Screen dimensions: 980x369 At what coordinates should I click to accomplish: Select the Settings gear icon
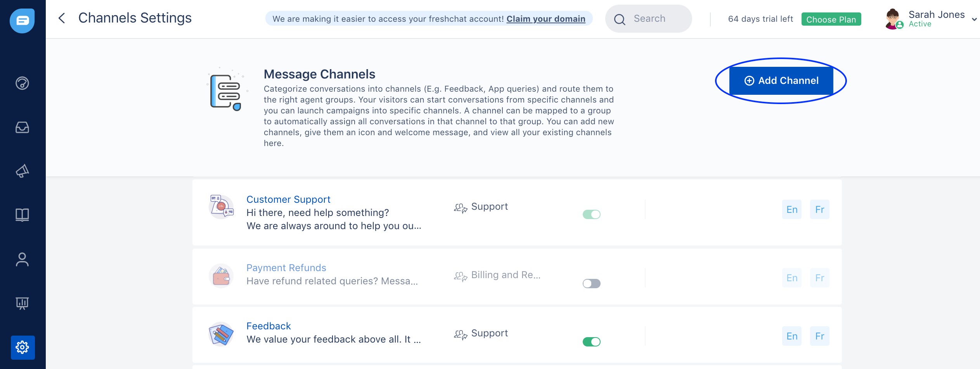click(22, 347)
